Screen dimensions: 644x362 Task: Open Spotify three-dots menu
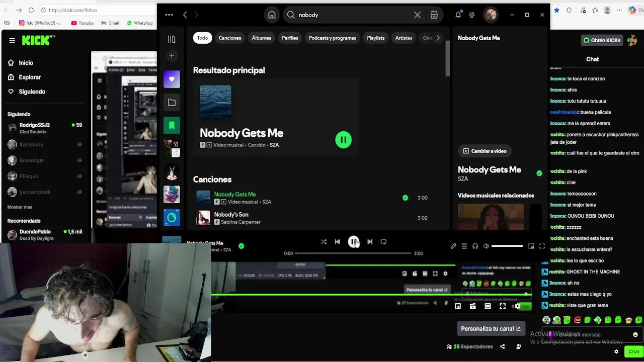(x=169, y=15)
